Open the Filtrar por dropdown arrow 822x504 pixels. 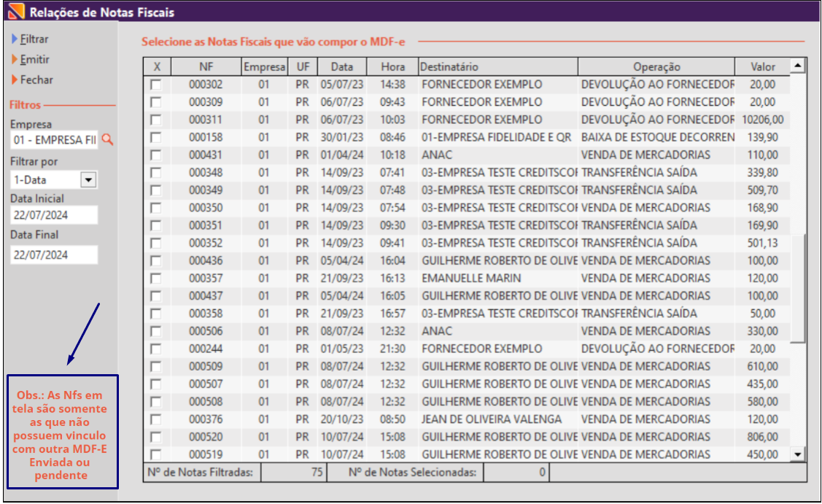pyautogui.click(x=88, y=180)
